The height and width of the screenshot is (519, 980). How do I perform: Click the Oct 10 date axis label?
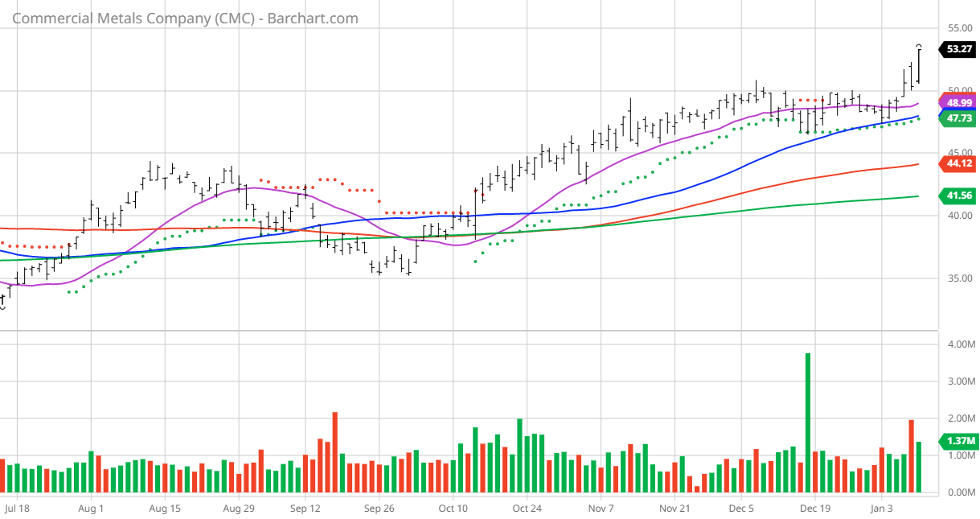click(453, 509)
